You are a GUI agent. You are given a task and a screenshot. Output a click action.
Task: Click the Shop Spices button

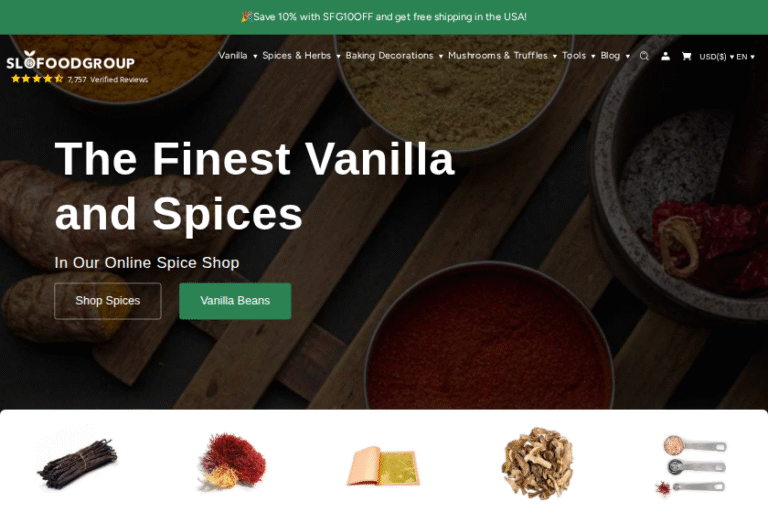coord(108,301)
